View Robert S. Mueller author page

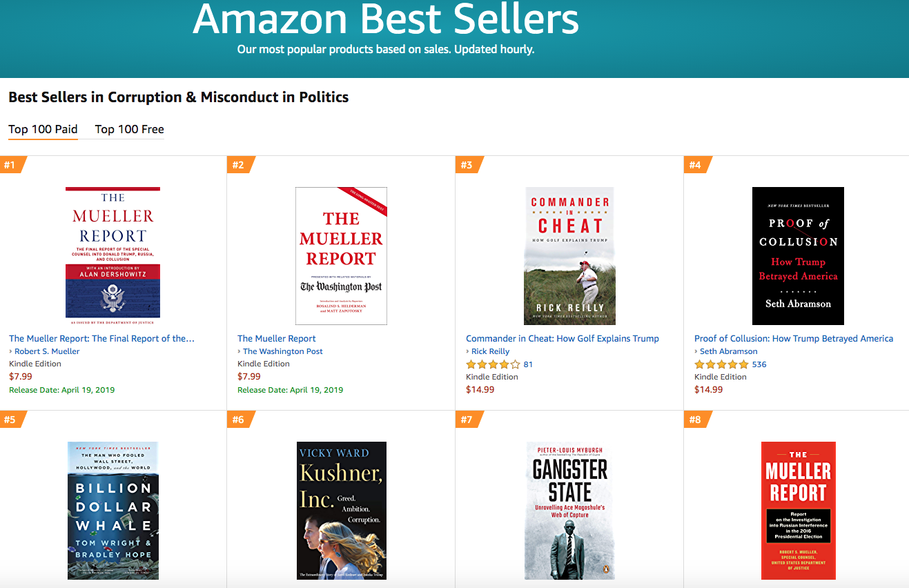point(47,351)
